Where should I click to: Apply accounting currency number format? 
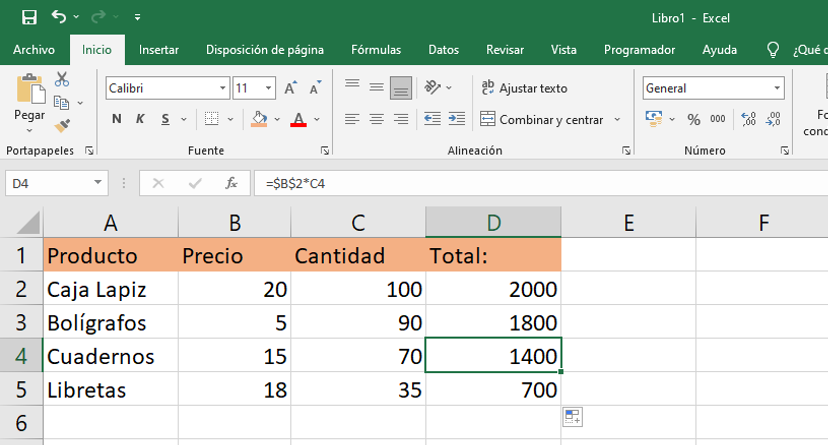[x=654, y=119]
